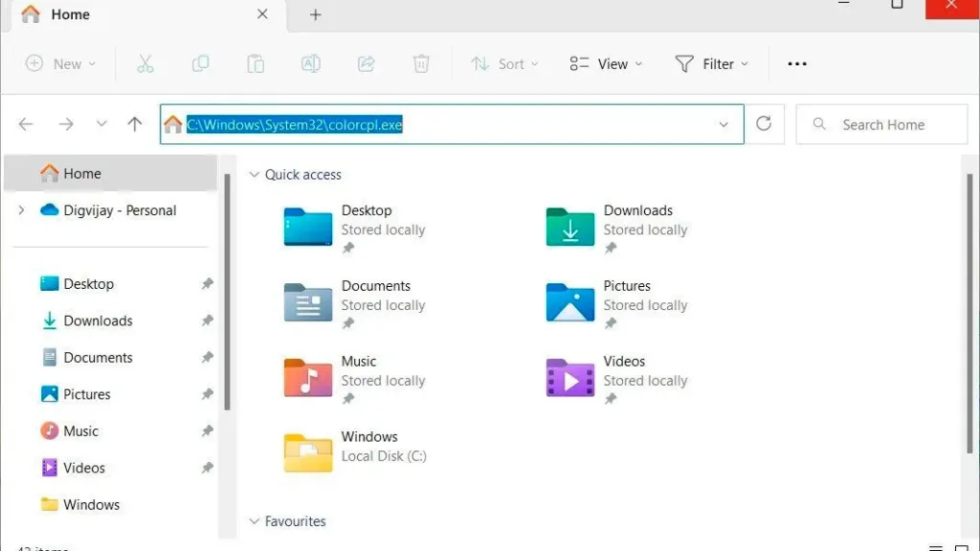
Task: Click the address bar path field
Action: click(x=452, y=124)
